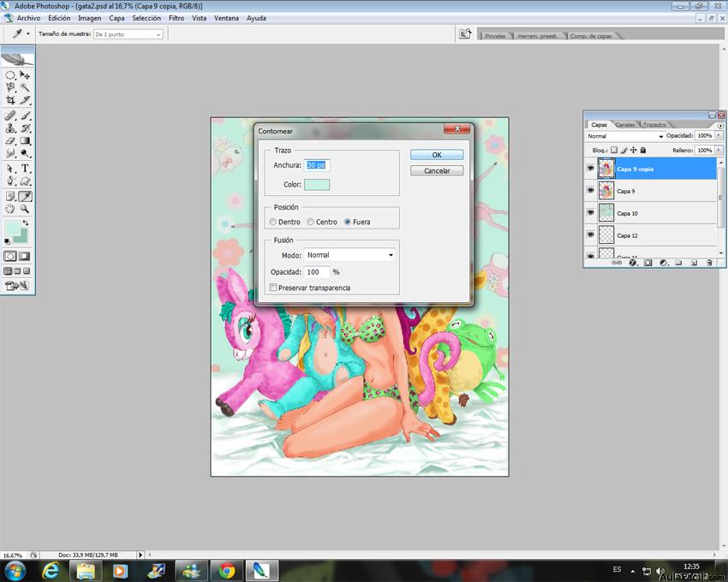The width and height of the screenshot is (728, 582).
Task: Hide the Capa 12 layer
Action: click(591, 235)
